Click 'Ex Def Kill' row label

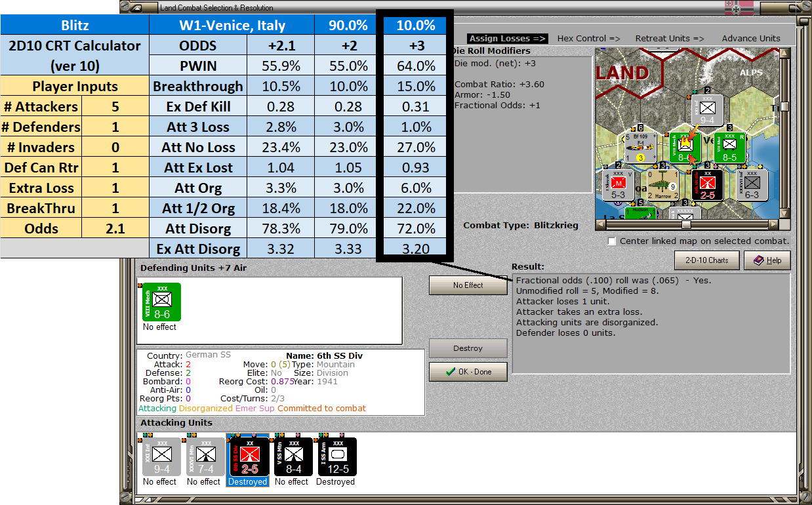pos(198,106)
